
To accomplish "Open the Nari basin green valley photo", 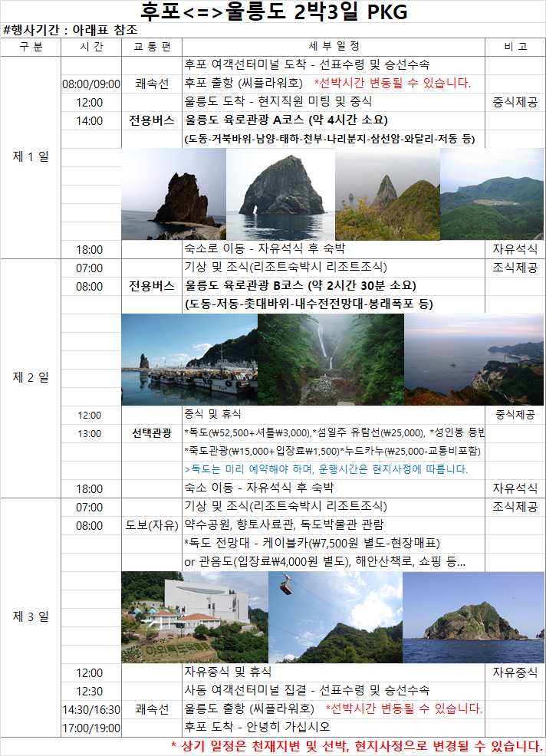I will pyautogui.click(x=492, y=194).
